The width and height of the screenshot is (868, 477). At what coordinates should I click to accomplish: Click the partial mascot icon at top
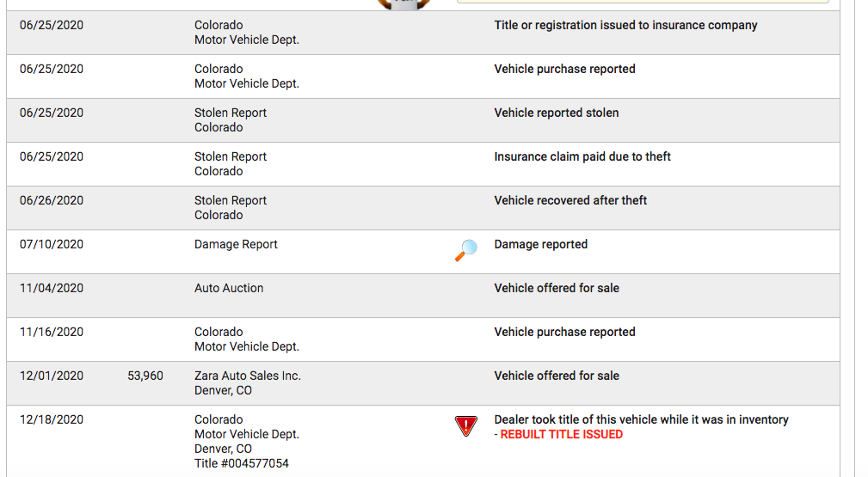[403, 4]
